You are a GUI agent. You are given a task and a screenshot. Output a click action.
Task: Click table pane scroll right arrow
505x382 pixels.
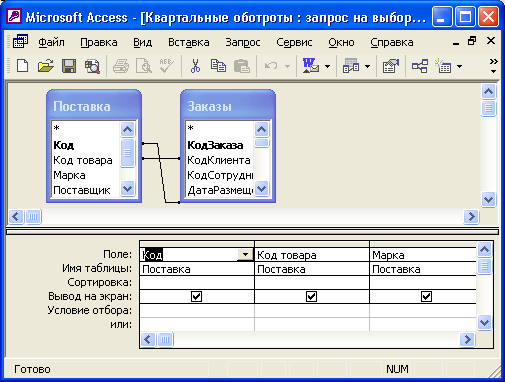click(471, 217)
